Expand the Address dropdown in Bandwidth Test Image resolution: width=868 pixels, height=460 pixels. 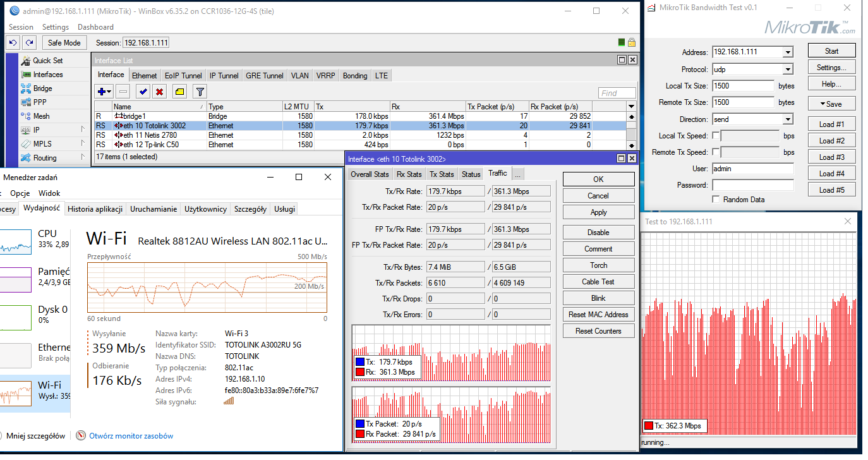pos(787,52)
